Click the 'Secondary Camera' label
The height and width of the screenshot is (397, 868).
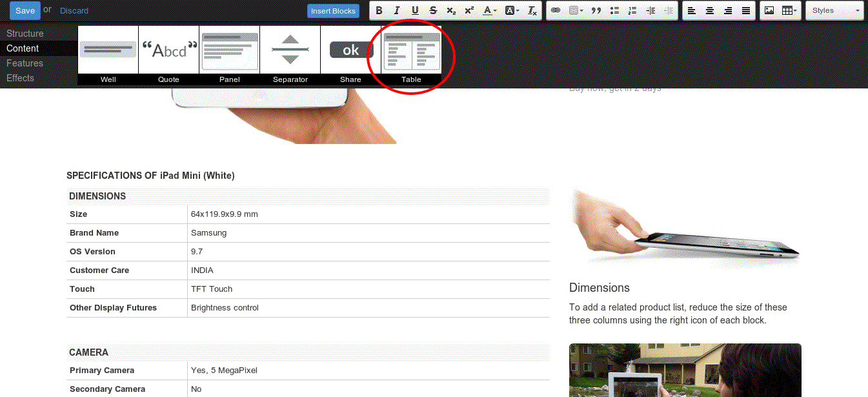(107, 389)
